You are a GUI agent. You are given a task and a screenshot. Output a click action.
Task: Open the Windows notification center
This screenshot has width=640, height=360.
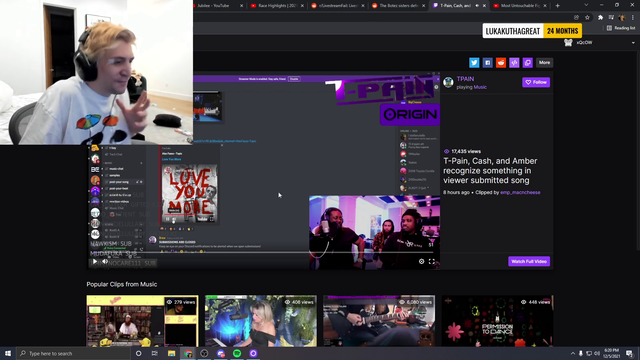pos(629,353)
